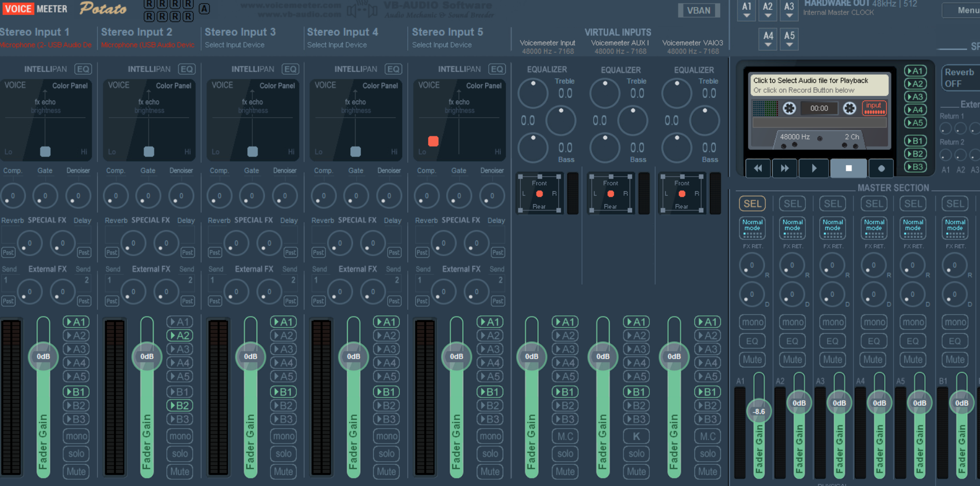Screen dimensions: 980x486
Task: Toggle recorder routing to A1 output
Action: coord(915,71)
